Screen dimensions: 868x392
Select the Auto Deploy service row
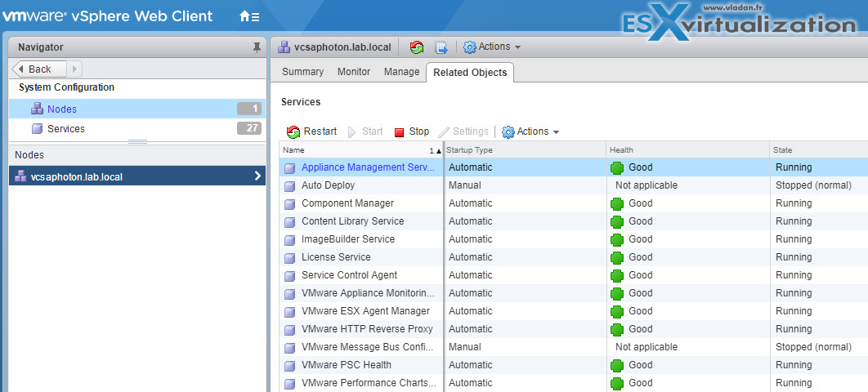[x=574, y=185]
